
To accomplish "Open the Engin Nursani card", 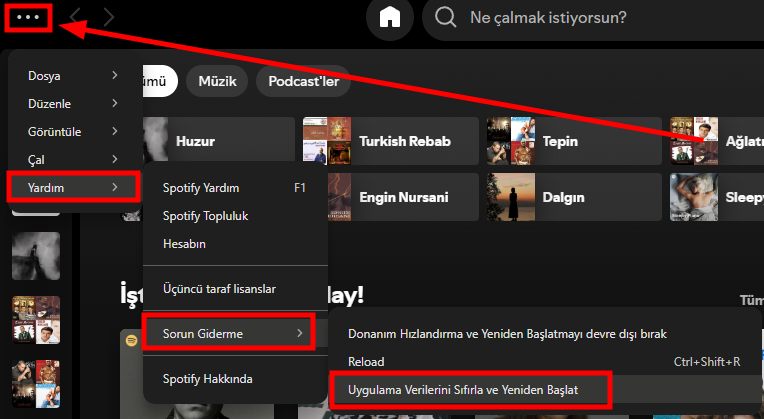I will (x=403, y=197).
